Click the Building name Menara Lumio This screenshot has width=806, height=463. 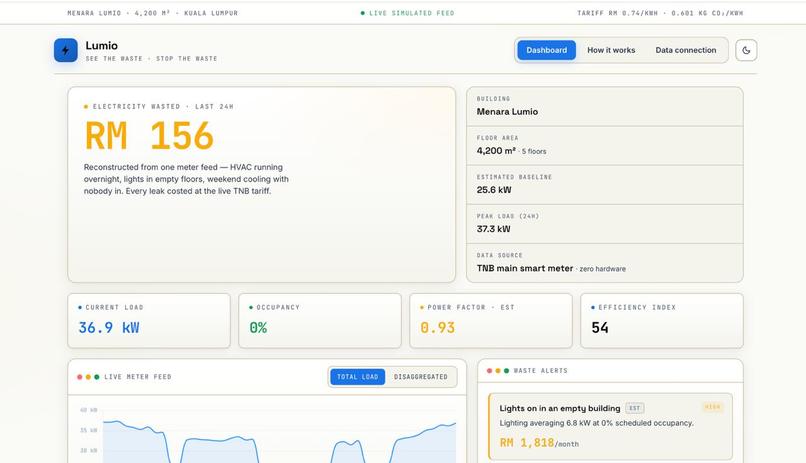click(507, 112)
